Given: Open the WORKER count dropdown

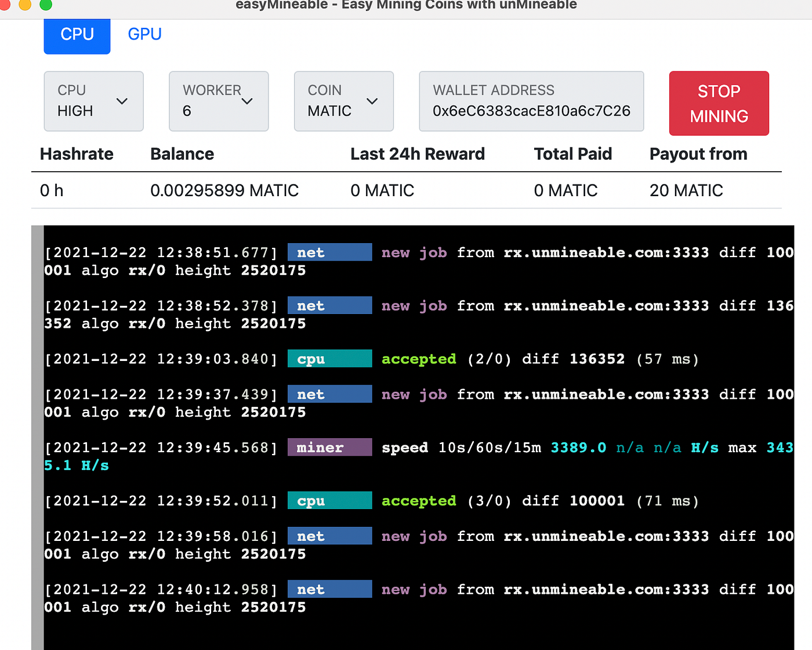Looking at the screenshot, I should 219,101.
